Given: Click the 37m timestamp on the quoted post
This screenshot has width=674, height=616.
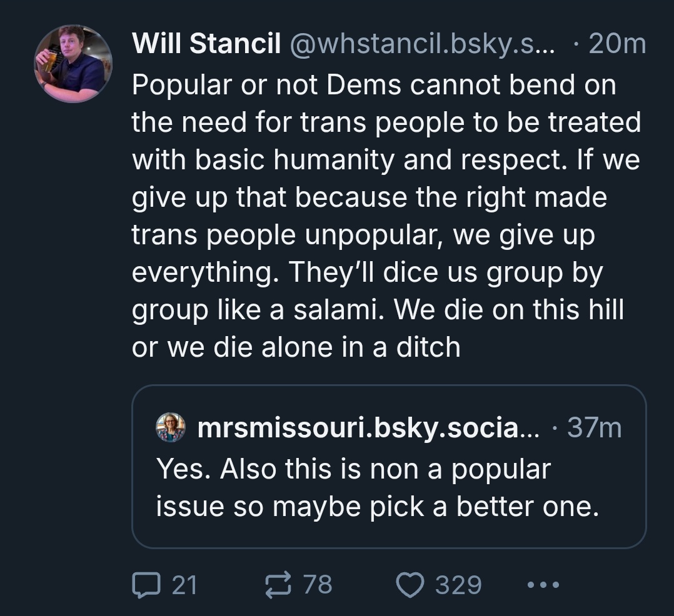Looking at the screenshot, I should [x=594, y=428].
